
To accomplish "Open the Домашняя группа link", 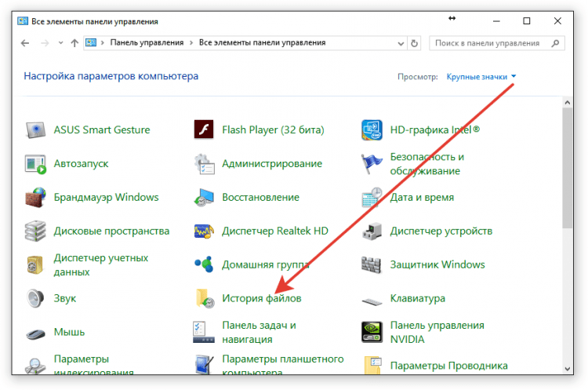I will (x=266, y=265).
